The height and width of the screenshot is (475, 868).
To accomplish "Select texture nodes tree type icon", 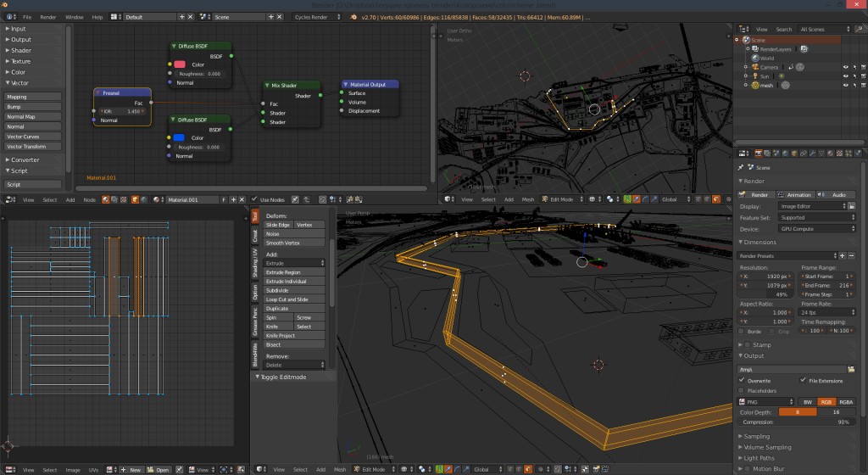I will point(124,199).
